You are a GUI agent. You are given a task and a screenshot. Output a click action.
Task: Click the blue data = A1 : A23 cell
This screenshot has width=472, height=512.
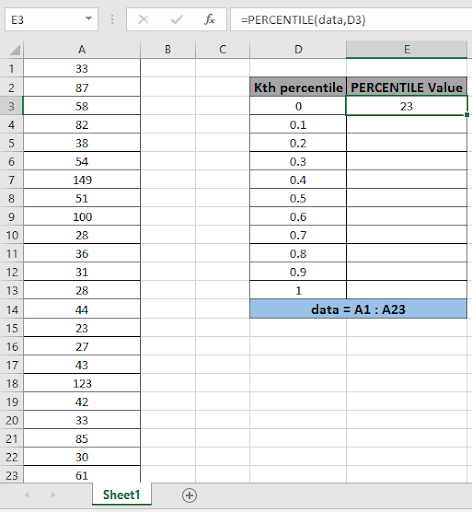[x=358, y=309]
